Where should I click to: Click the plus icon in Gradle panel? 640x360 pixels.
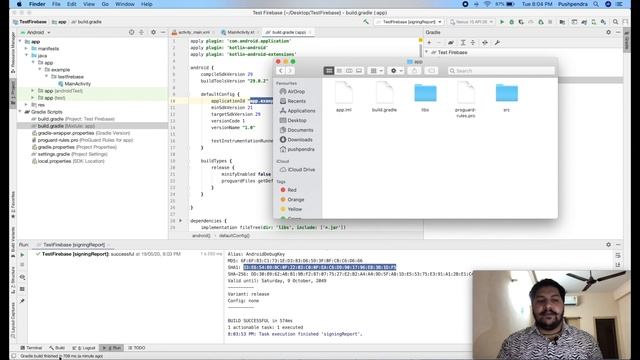coord(429,42)
